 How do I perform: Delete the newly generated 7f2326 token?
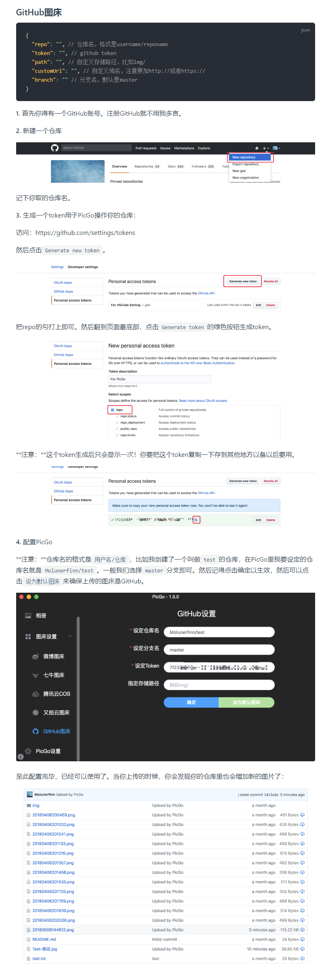271,520
